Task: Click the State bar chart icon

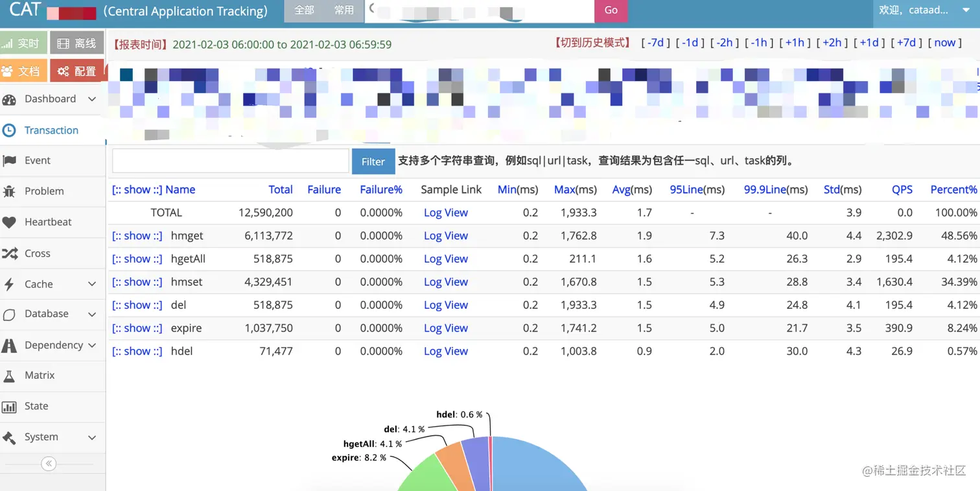Action: 9,407
